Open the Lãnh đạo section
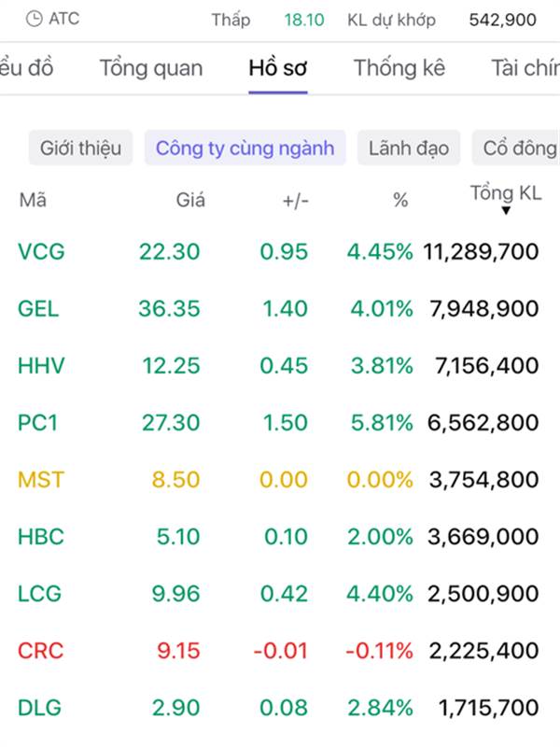The width and height of the screenshot is (560, 747). click(409, 148)
